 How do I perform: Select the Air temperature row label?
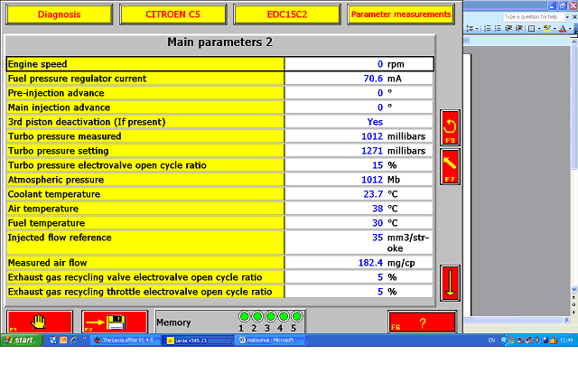pyautogui.click(x=145, y=209)
